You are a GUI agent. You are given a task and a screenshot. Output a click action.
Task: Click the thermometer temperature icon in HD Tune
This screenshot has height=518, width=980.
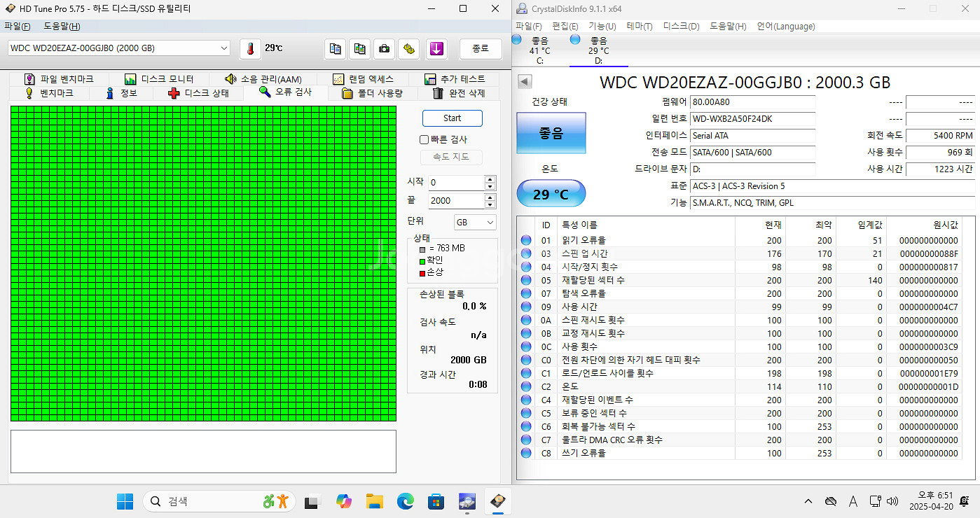tap(250, 48)
